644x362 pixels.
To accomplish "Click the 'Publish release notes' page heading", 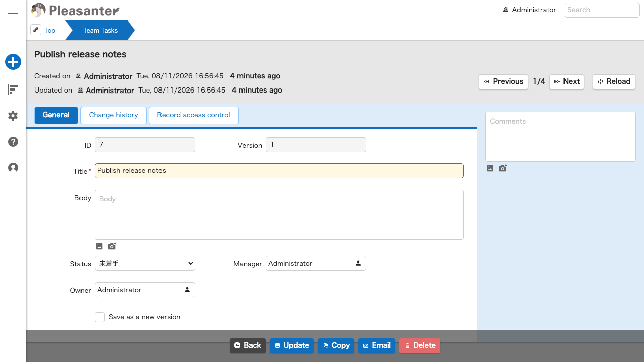I will click(80, 54).
